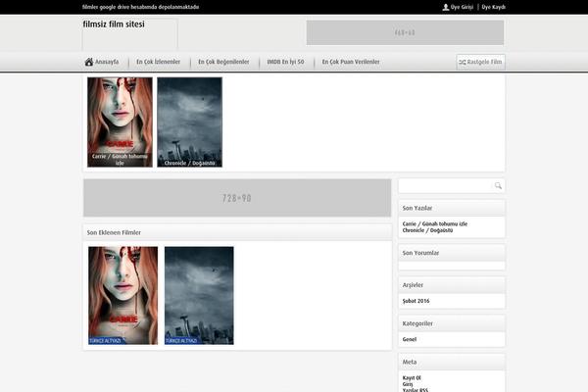Open the En Çok İzlenenler menu

tap(158, 62)
